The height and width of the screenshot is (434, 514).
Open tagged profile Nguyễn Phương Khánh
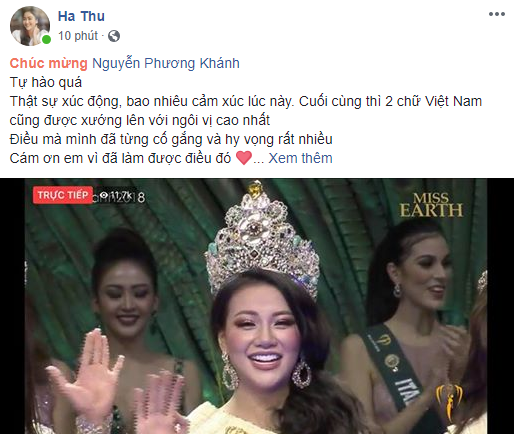(x=166, y=63)
